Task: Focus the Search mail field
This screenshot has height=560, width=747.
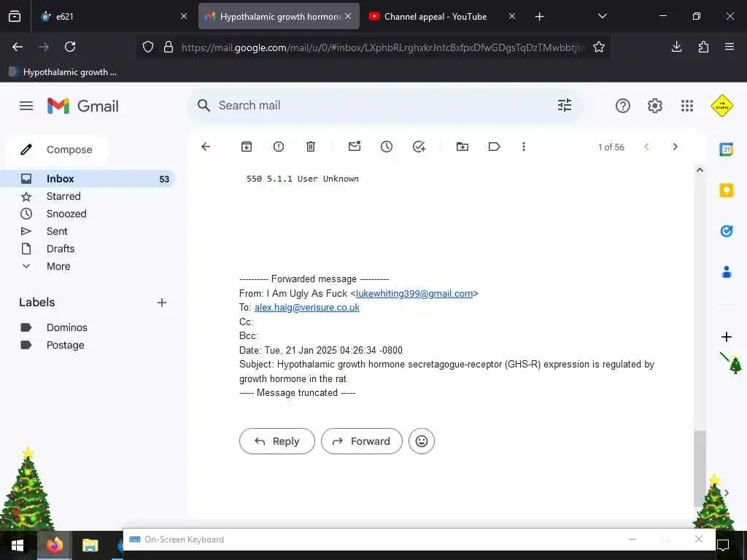Action: [384, 106]
